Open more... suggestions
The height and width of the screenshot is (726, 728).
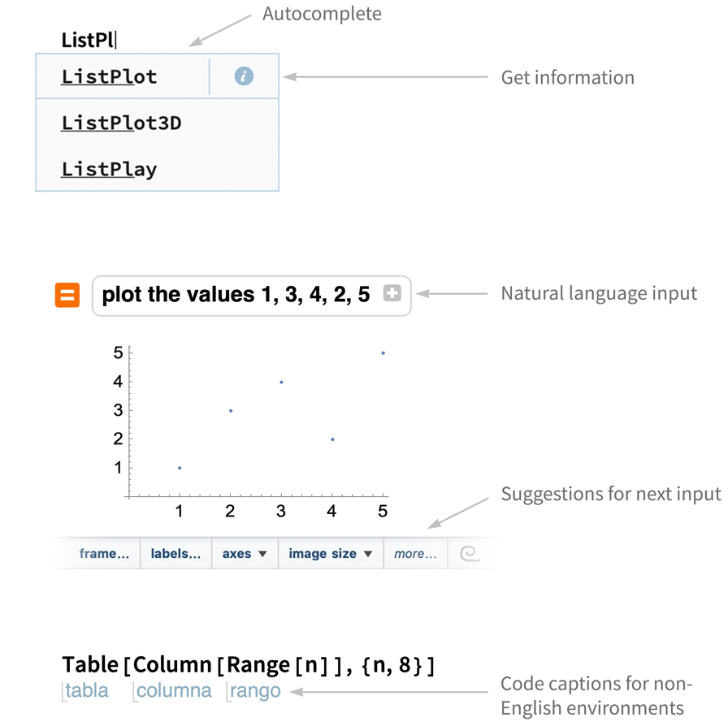click(415, 553)
